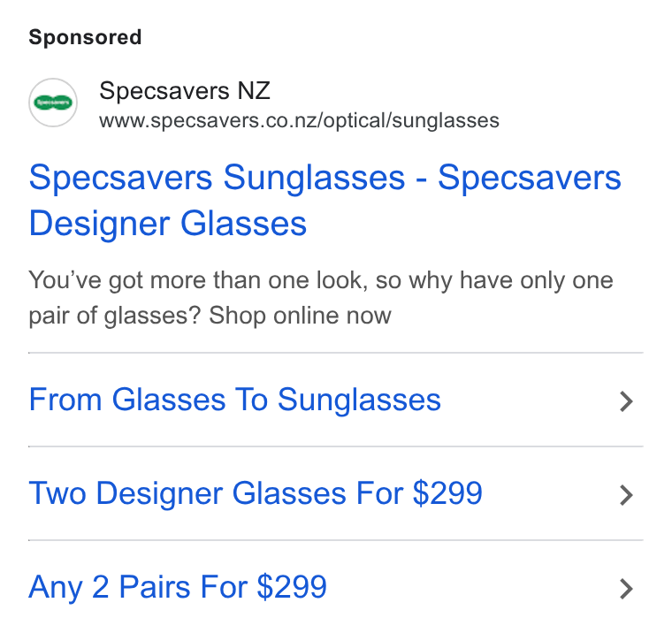Visit the www.specsavers.co.nz/optical/sunglasses URL
Viewport: 672px width, 633px height.
tap(299, 121)
